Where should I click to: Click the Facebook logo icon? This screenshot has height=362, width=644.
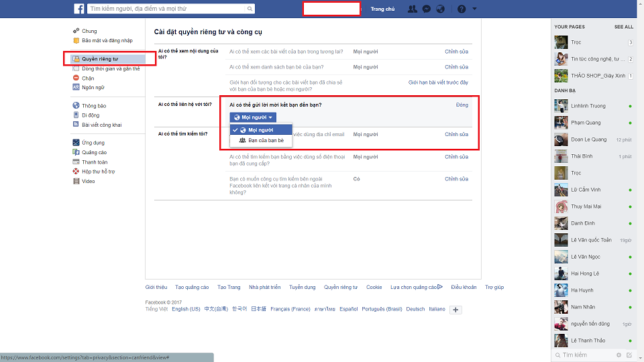(79, 9)
